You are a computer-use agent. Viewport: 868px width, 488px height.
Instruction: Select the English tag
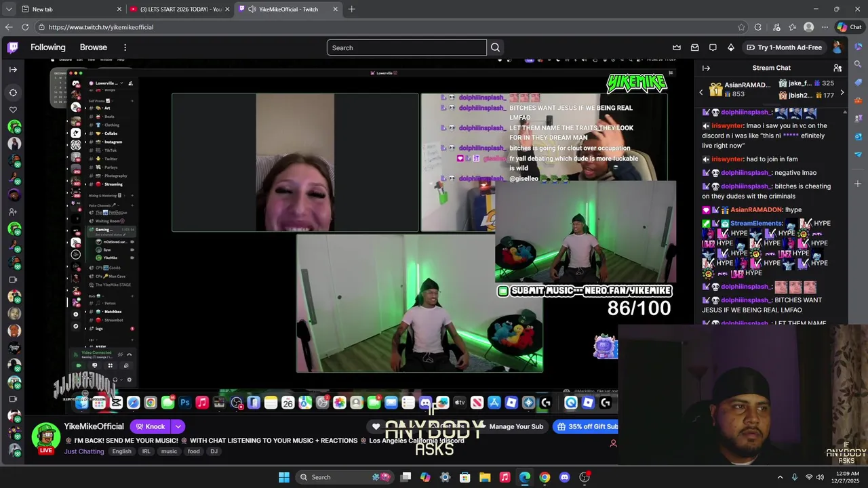tap(122, 451)
